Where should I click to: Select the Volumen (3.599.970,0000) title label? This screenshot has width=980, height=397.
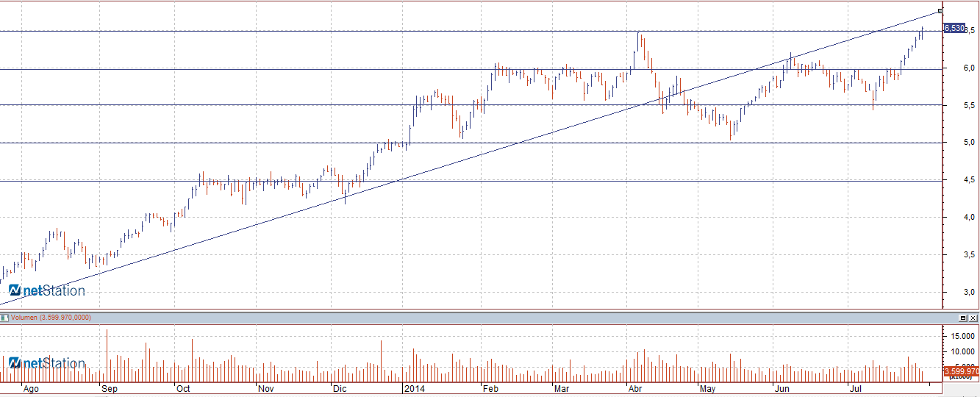point(51,318)
